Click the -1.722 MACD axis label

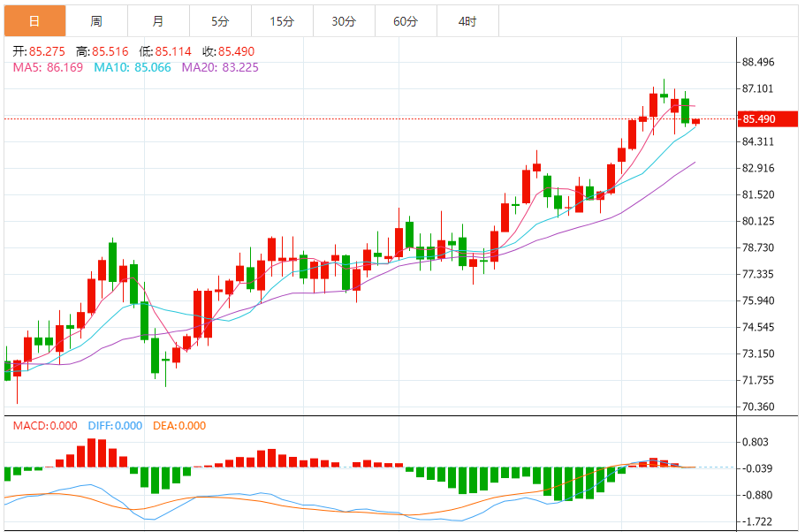tap(758, 521)
